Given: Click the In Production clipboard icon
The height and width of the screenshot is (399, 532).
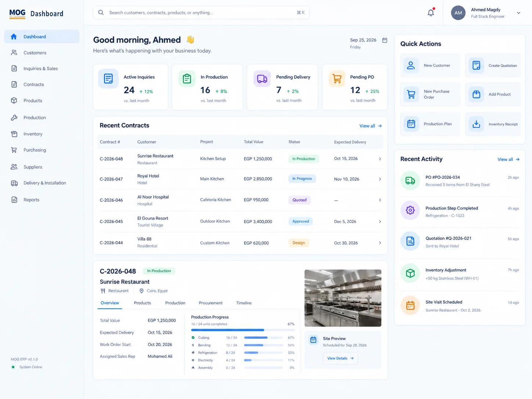Looking at the screenshot, I should pyautogui.click(x=187, y=79).
